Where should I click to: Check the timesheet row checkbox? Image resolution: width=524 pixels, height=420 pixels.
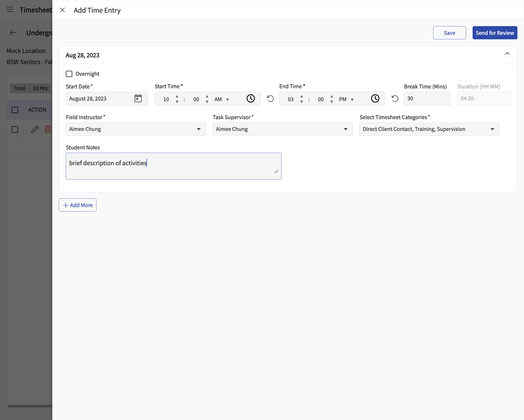tap(15, 130)
